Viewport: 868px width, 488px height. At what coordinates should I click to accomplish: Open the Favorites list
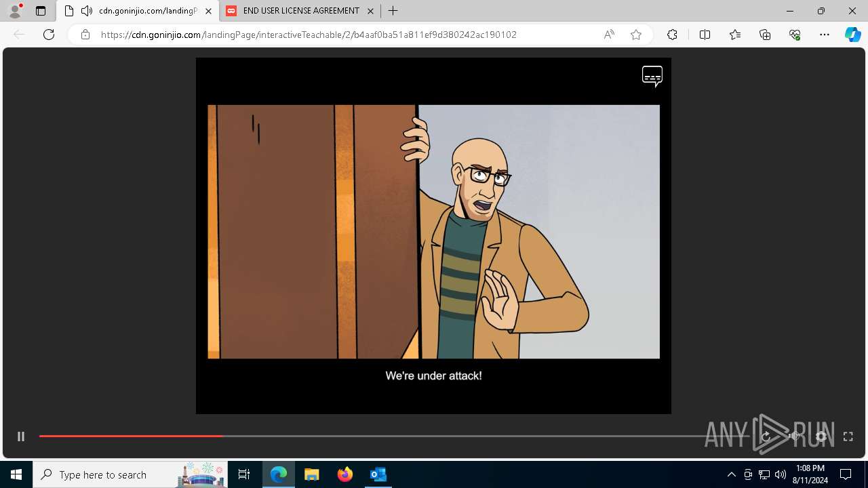(735, 35)
